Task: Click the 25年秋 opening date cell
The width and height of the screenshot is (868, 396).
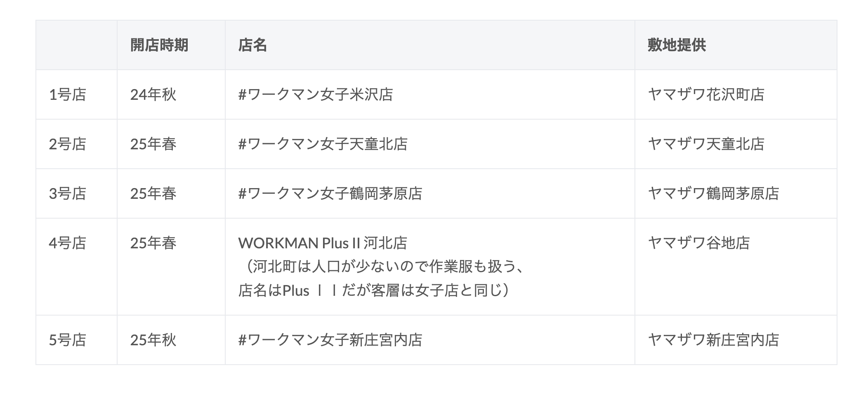Action: point(153,340)
